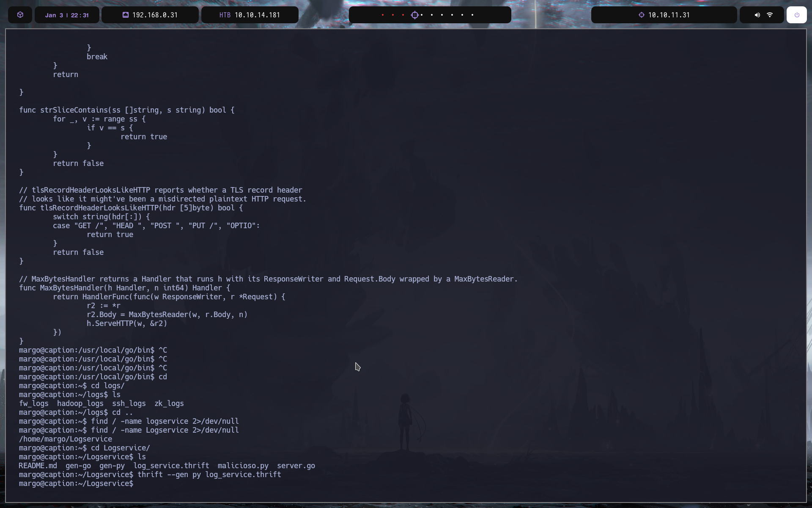Viewport: 812px width, 508px height.
Task: Click 'find / -name logservice' lowercase command
Action: 129,421
